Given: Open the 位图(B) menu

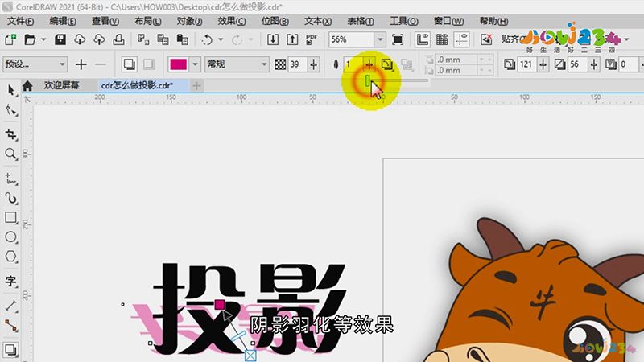Looking at the screenshot, I should pyautogui.click(x=275, y=21).
